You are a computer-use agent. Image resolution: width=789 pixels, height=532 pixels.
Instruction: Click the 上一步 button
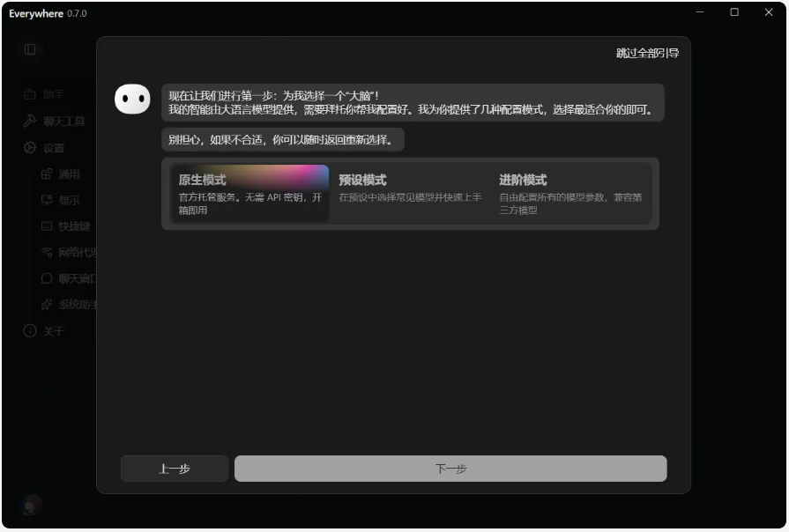tap(175, 469)
